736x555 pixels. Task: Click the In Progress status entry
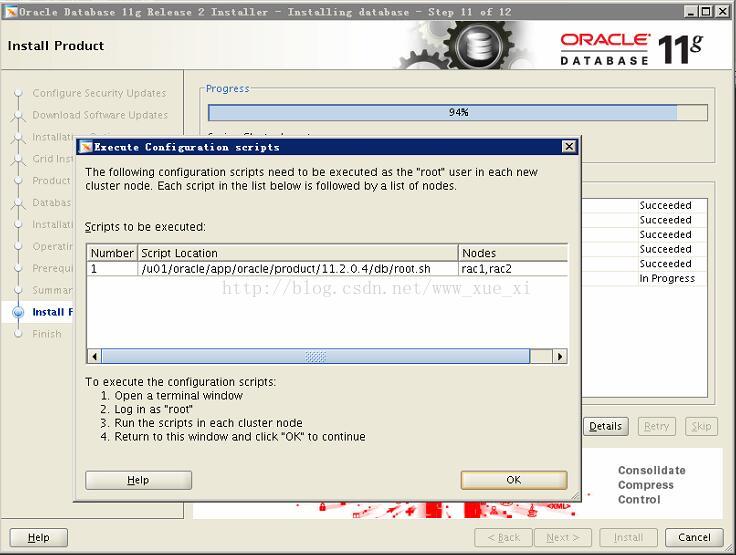pos(667,278)
